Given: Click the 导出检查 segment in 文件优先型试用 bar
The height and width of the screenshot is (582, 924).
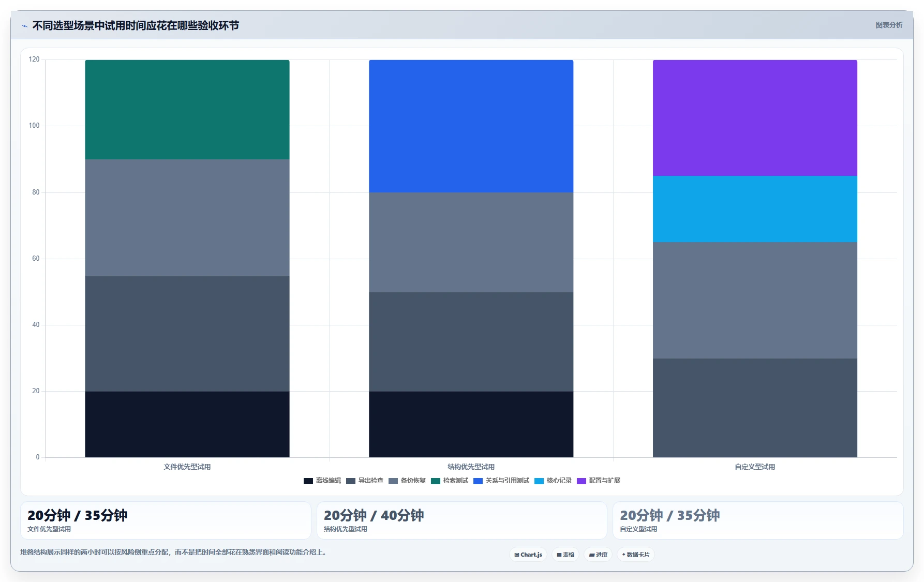Looking at the screenshot, I should coord(187,333).
